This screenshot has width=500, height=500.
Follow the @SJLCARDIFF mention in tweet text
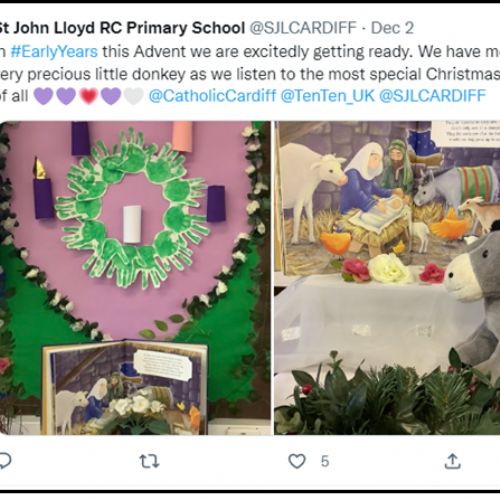tap(432, 96)
